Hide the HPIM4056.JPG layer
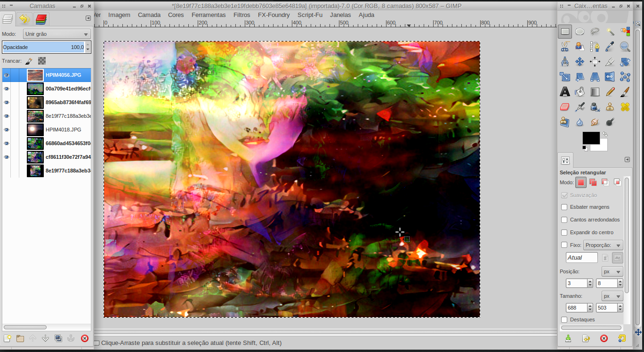Image resolution: width=644 pixels, height=352 pixels. [x=7, y=75]
